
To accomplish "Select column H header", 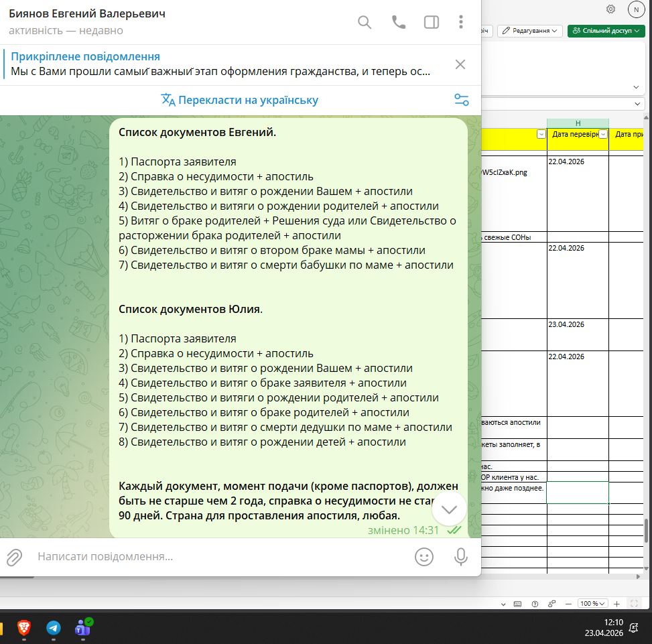I will click(x=578, y=123).
